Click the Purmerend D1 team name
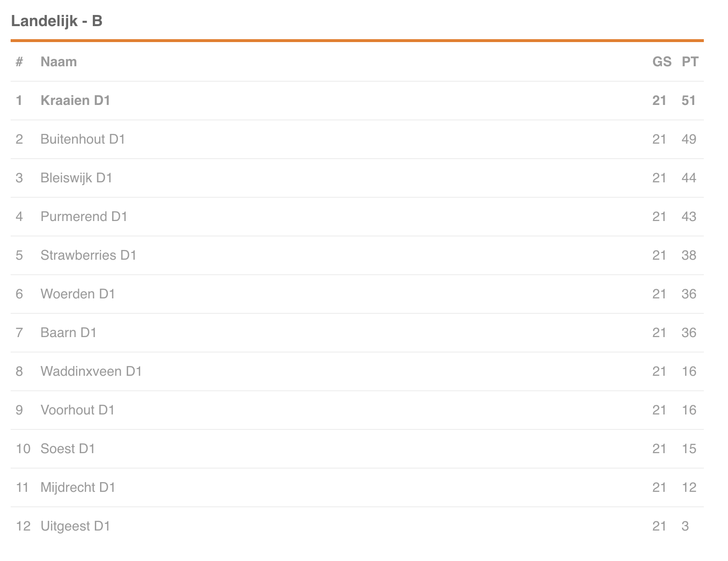The image size is (728, 561). (84, 217)
